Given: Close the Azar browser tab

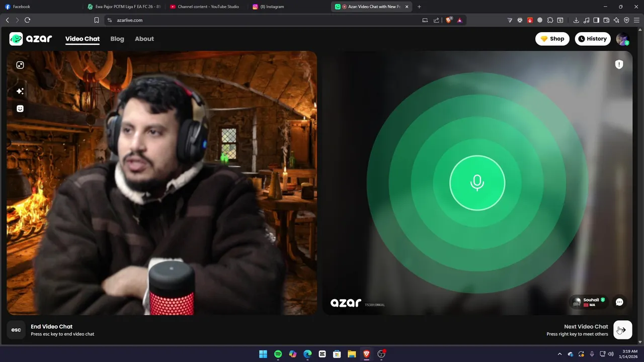Looking at the screenshot, I should (x=407, y=7).
